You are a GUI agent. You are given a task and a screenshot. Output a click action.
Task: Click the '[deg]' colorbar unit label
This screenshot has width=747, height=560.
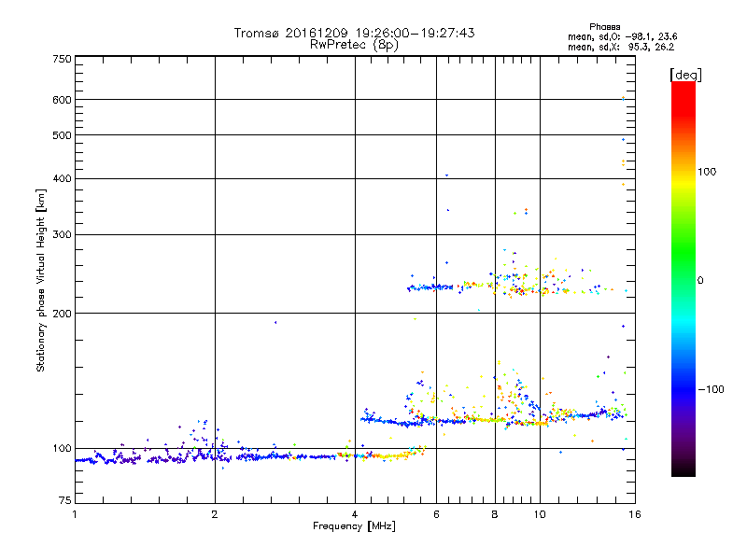click(685, 75)
